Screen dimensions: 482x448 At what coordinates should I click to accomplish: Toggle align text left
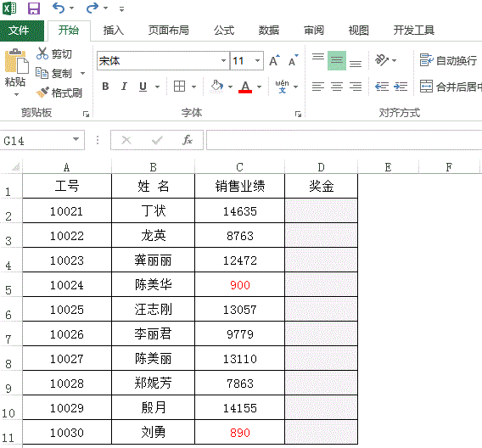(318, 87)
